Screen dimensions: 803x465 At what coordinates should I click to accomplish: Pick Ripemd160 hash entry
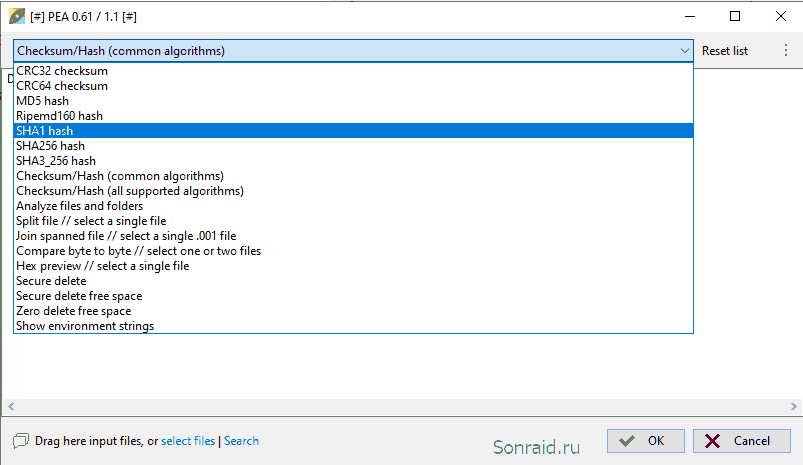click(353, 116)
